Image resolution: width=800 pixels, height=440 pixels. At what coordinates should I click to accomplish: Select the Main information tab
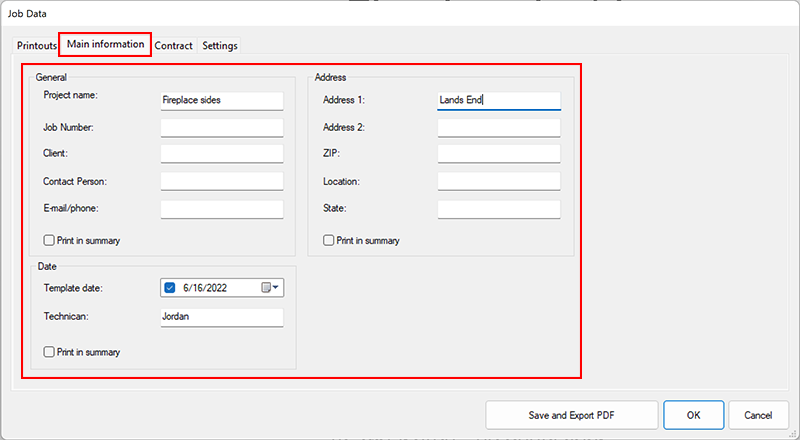tap(105, 44)
